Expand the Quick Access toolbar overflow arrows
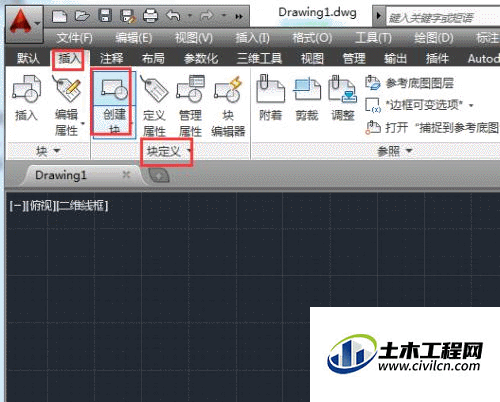The height and width of the screenshot is (402, 500). [239, 16]
